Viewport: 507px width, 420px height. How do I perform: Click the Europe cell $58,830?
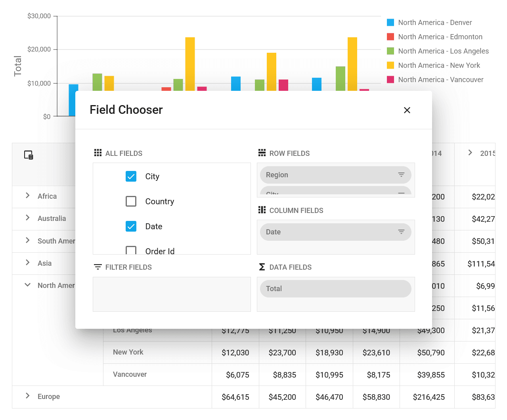pos(376,397)
